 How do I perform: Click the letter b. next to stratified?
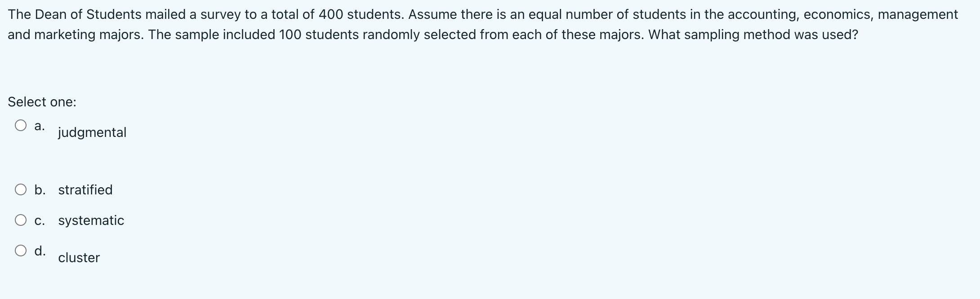40,190
